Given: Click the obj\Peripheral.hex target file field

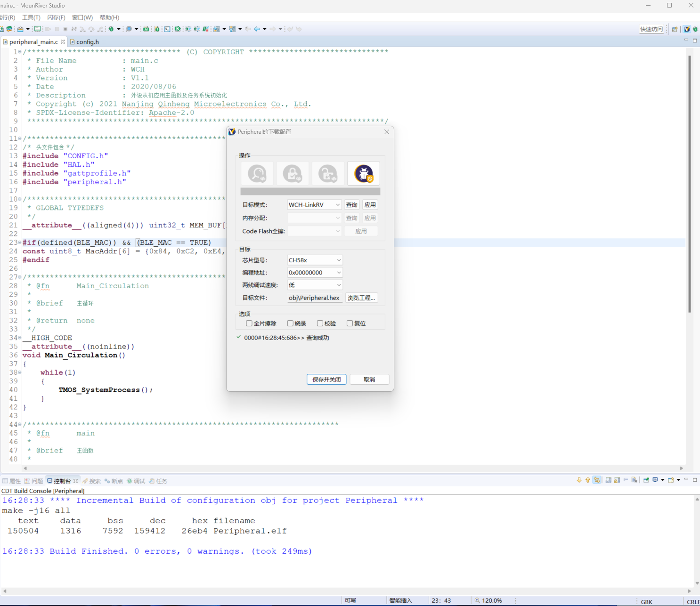Looking at the screenshot, I should [314, 298].
